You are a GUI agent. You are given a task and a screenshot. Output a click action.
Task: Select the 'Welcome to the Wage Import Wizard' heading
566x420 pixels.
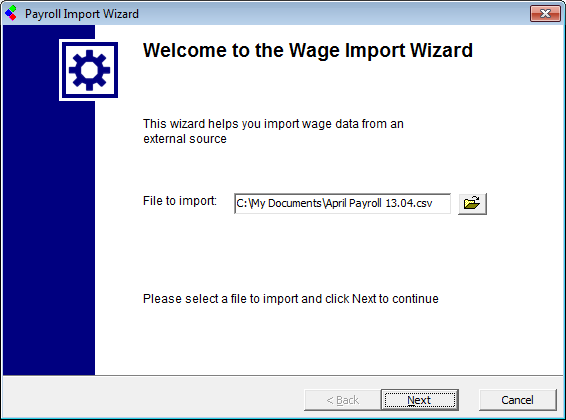308,50
